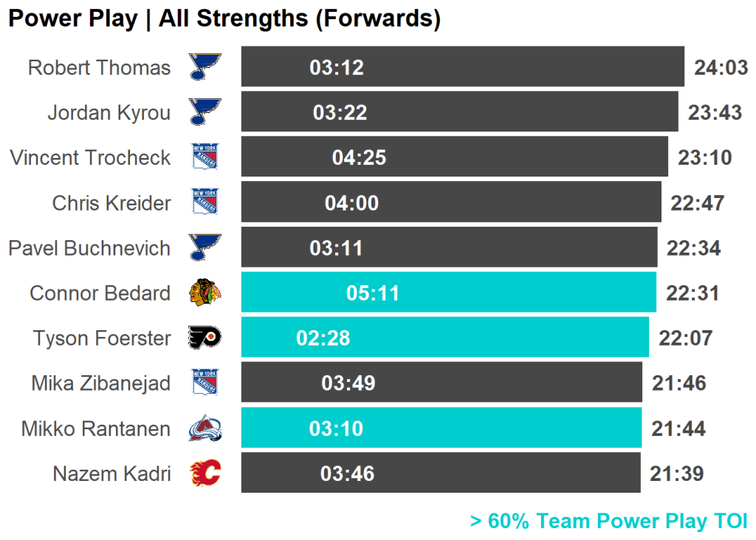Click the Connor Bedard player name

click(100, 293)
